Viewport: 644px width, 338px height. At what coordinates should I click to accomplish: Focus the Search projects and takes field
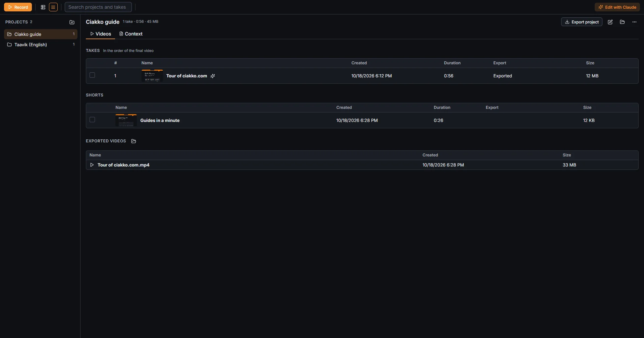(x=98, y=7)
